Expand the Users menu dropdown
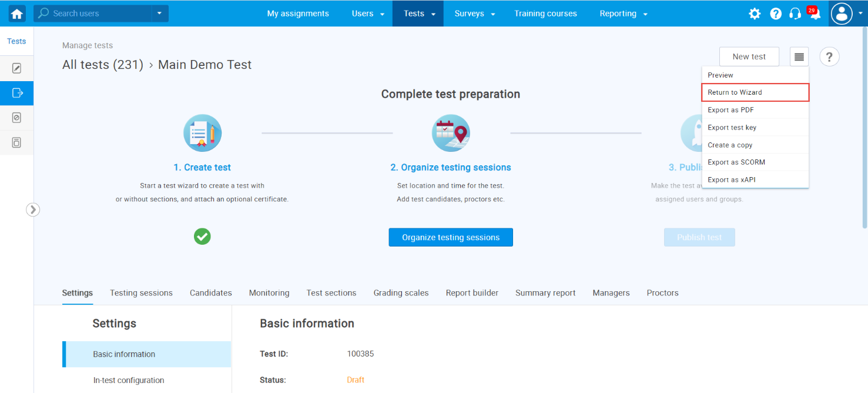Image resolution: width=868 pixels, height=393 pixels. (368, 14)
